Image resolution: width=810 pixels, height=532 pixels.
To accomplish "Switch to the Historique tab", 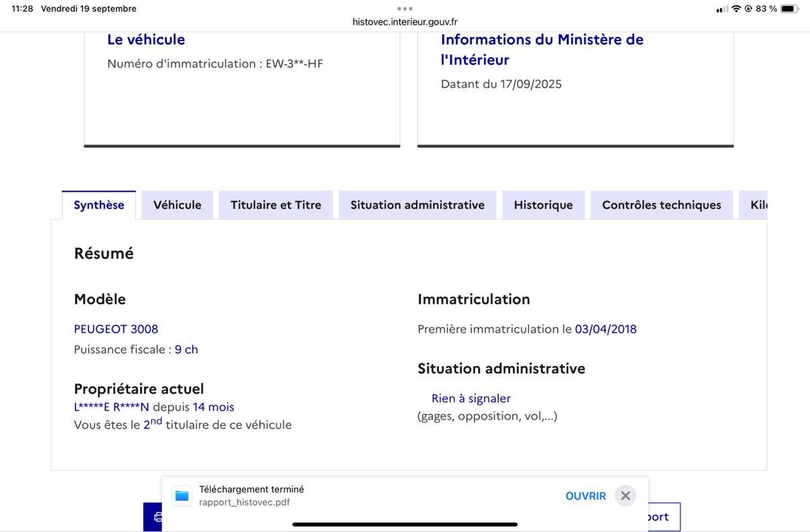I will point(543,205).
